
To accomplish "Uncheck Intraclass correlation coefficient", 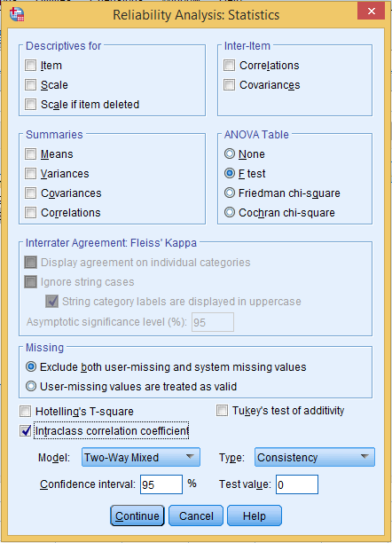I will tap(25, 431).
